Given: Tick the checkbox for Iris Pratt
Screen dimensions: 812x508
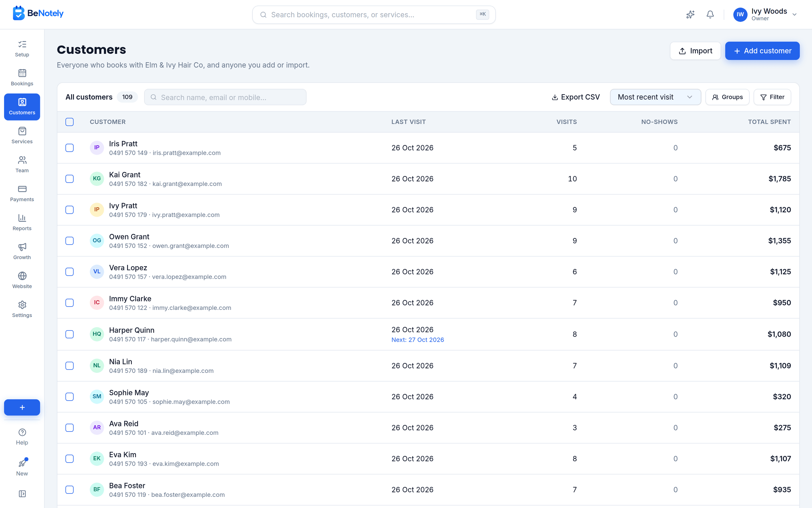Looking at the screenshot, I should [70, 148].
